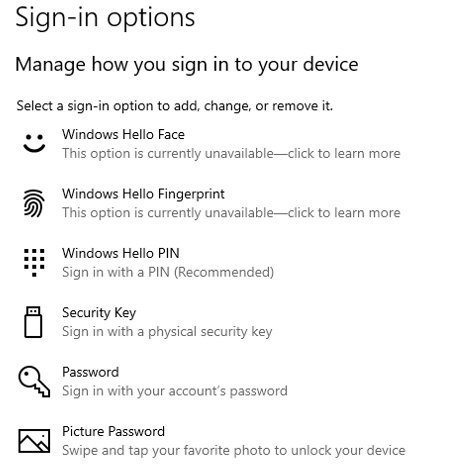Click 'currently unavailable' link under Windows Hello Face
The height and width of the screenshot is (476, 452).
[x=210, y=154]
